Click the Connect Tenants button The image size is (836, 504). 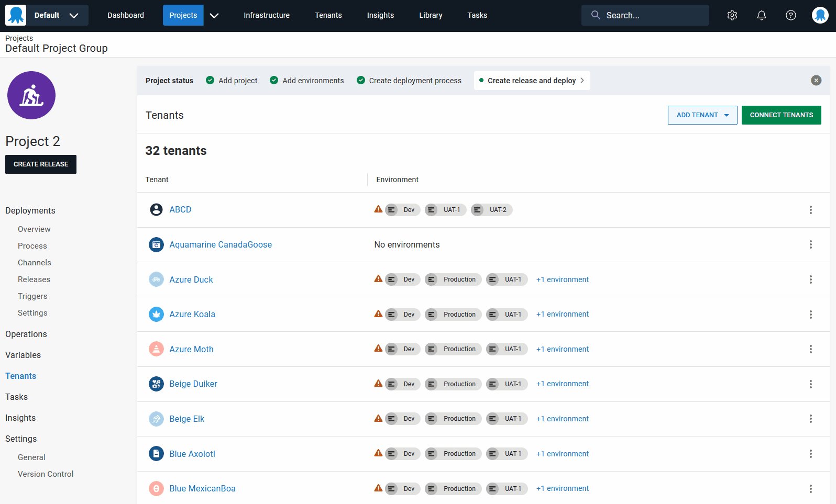(782, 115)
